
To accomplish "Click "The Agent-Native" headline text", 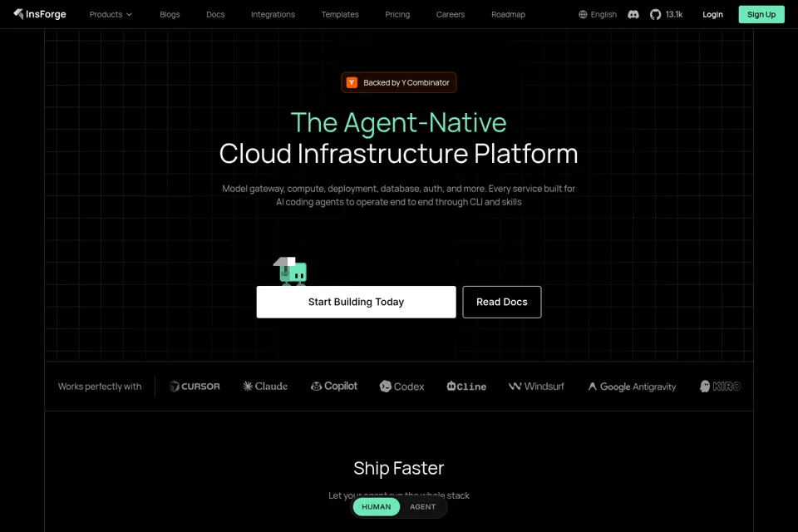I will 398,123.
